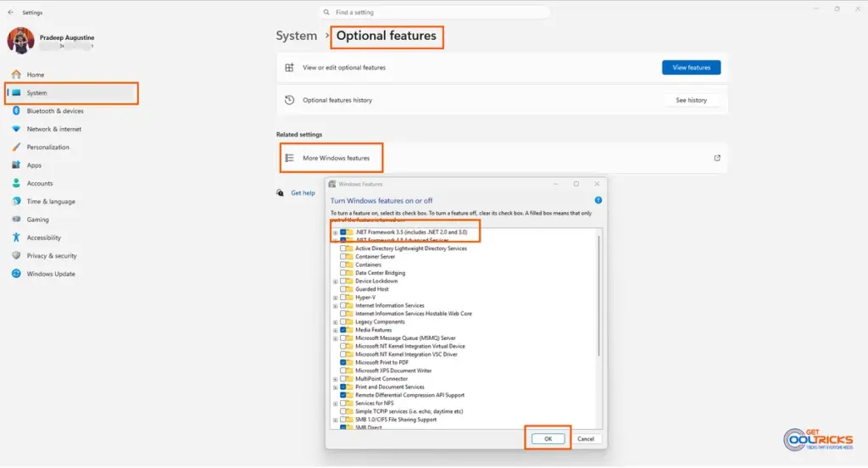Click the Bluetooth & devices icon
This screenshot has height=468, width=868.
click(x=16, y=111)
